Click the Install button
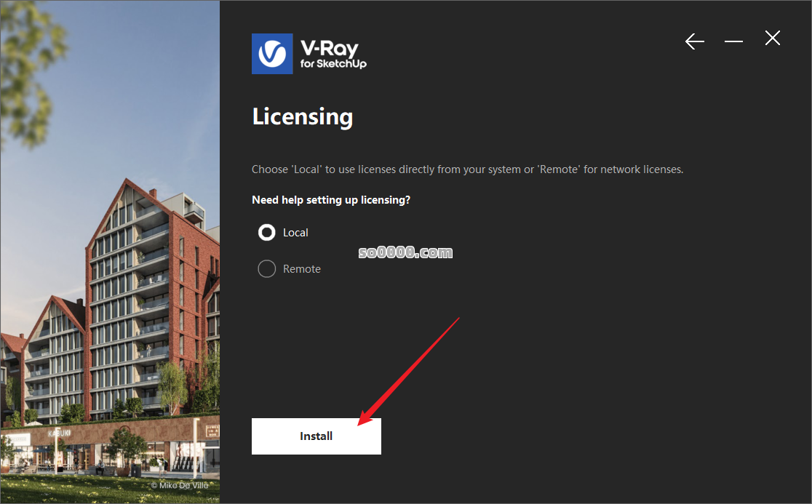This screenshot has width=812, height=504. (x=317, y=436)
